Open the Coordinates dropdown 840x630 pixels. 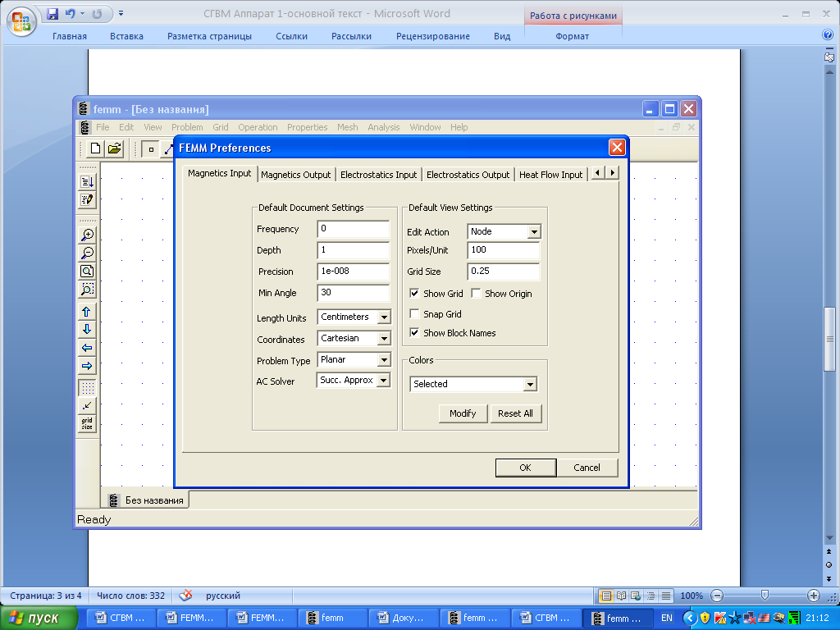(384, 339)
